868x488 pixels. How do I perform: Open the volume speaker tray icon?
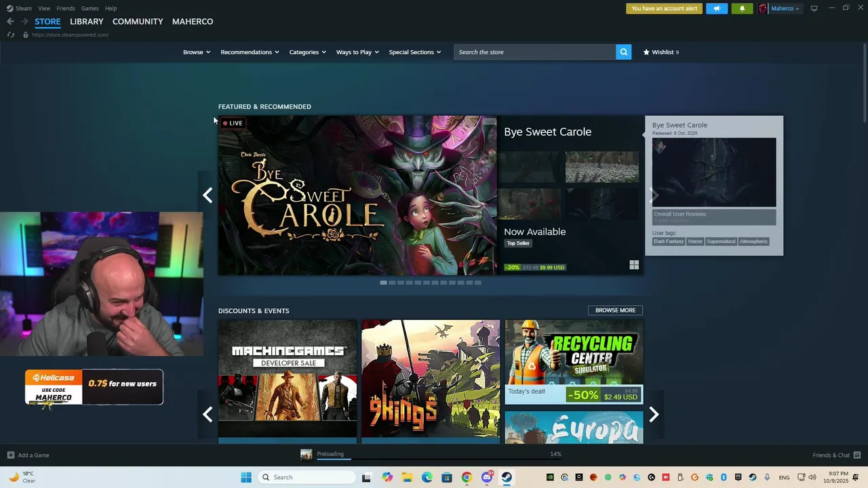point(812,477)
